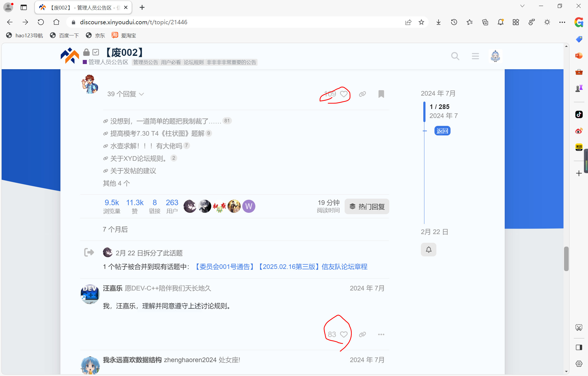Open browser settings ellipsis menu

coord(562,22)
